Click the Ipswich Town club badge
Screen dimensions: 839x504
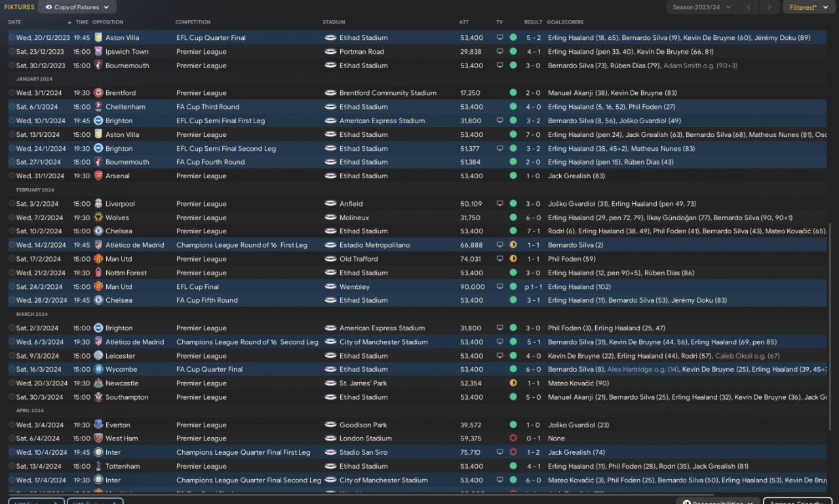click(98, 52)
